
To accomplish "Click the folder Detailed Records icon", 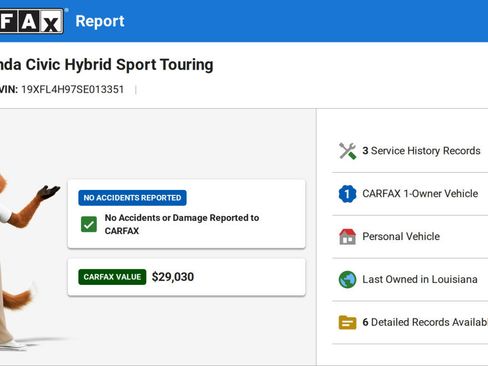I will click(347, 322).
